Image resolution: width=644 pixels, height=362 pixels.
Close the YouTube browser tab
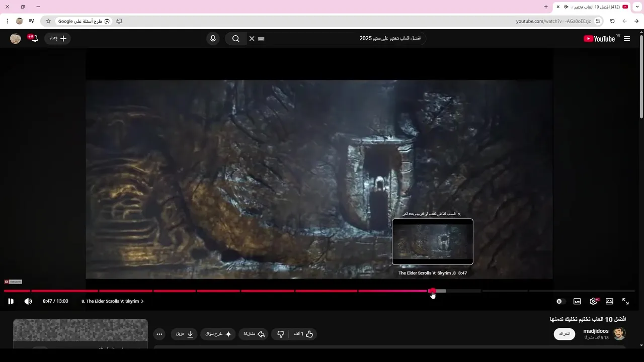[558, 7]
